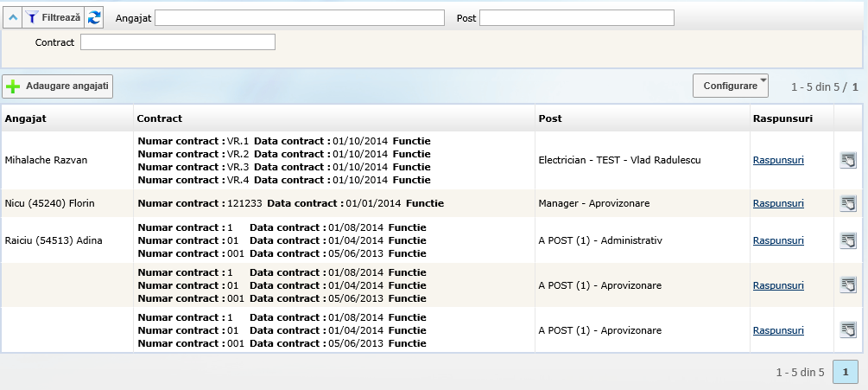Sort by the Contract column header

160,118
